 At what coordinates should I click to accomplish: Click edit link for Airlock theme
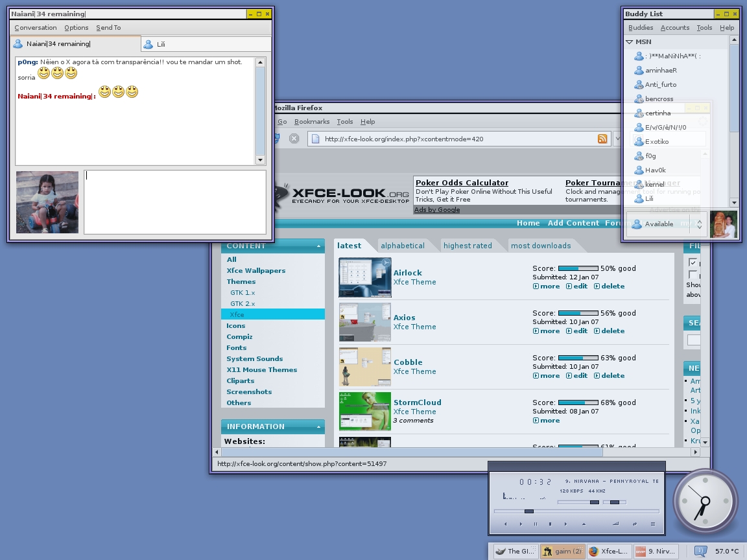click(x=577, y=286)
